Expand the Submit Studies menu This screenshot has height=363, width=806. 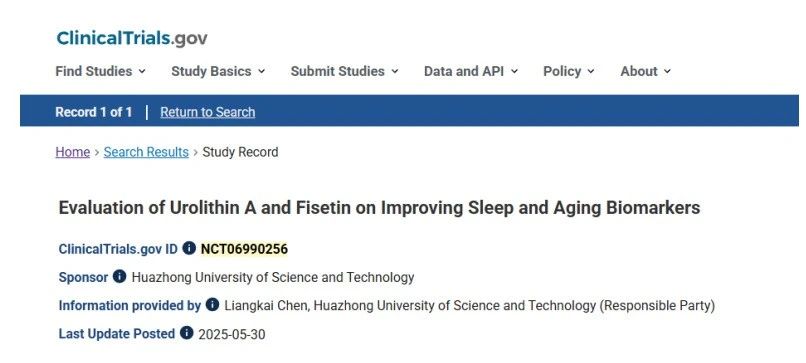click(344, 71)
